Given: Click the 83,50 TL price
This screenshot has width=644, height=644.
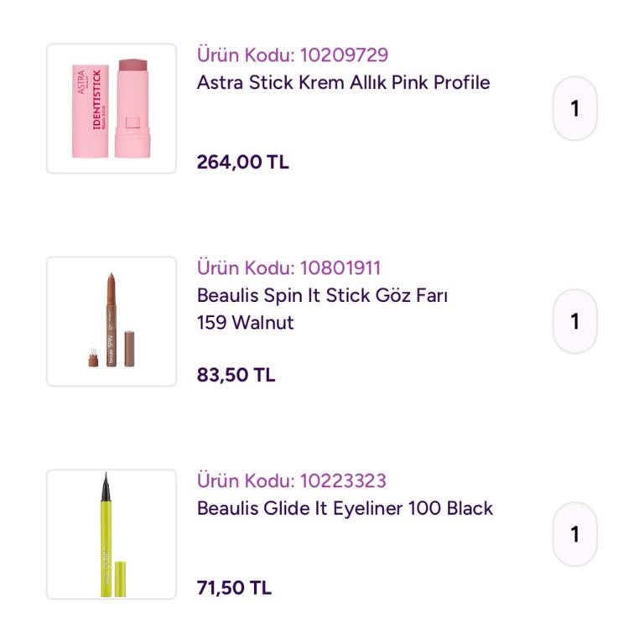Looking at the screenshot, I should tap(236, 375).
